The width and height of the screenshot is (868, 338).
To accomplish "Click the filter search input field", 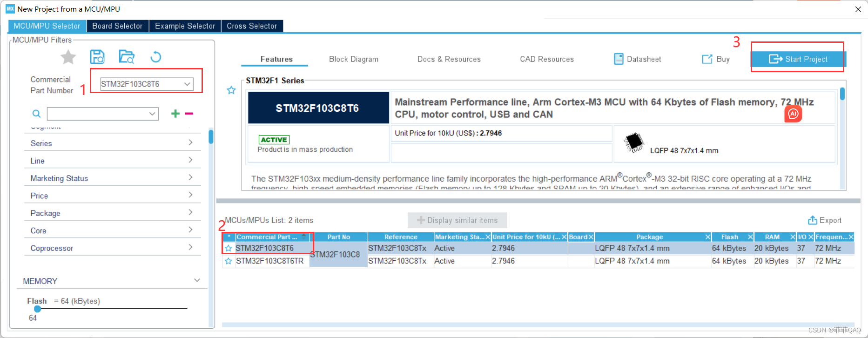I will (x=97, y=114).
